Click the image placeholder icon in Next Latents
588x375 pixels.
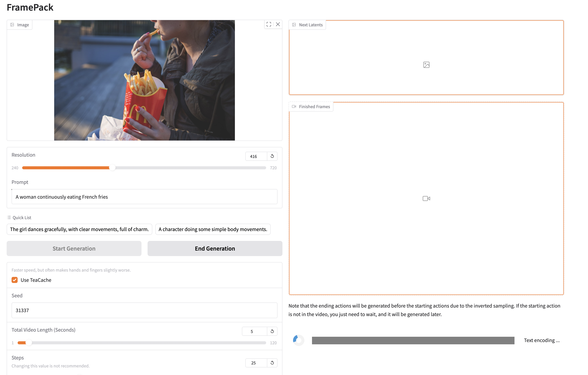[426, 65]
